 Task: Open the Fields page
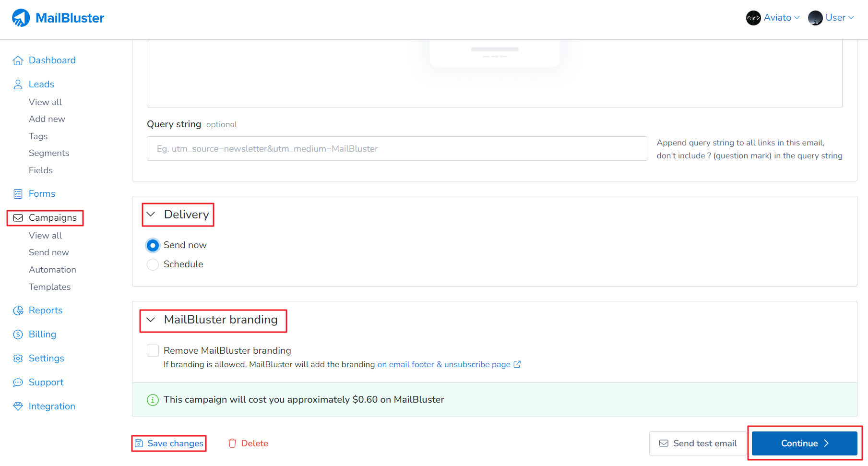pos(41,170)
